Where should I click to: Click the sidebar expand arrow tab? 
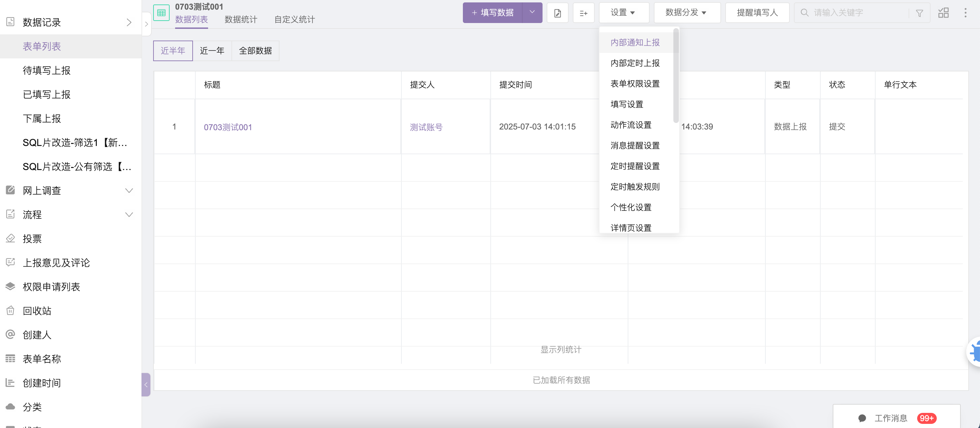pos(147,24)
